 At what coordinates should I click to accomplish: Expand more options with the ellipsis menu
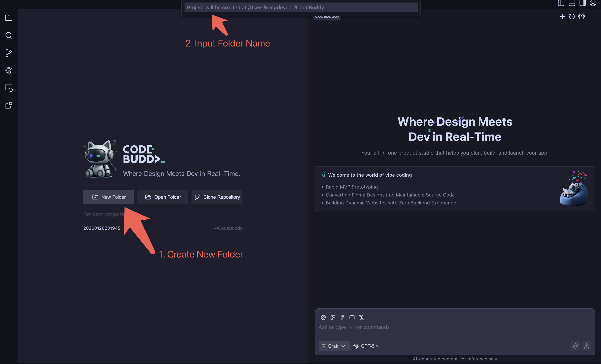pos(592,16)
